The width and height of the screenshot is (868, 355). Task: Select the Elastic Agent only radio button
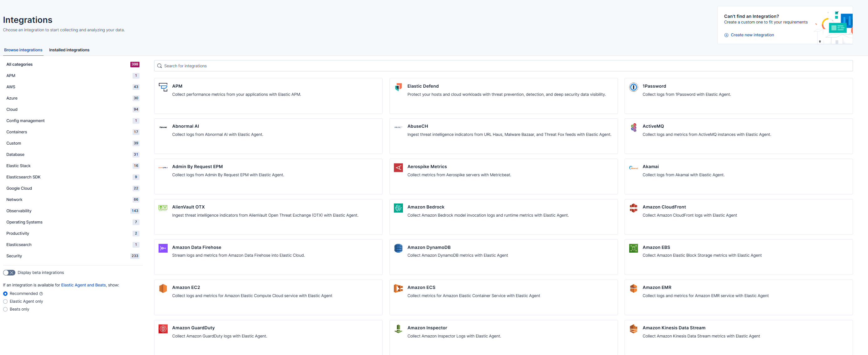pyautogui.click(x=5, y=301)
